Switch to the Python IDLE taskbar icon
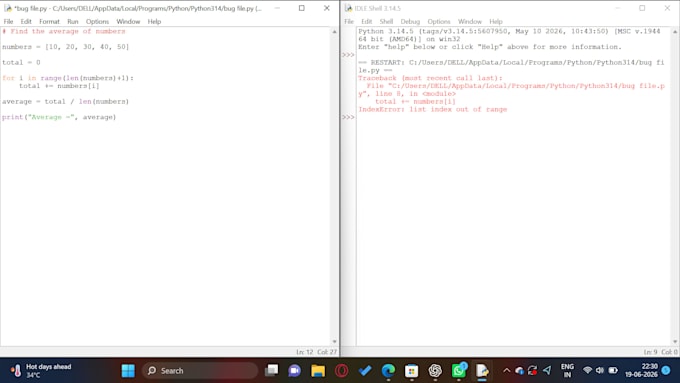The height and width of the screenshot is (383, 680). point(482,371)
